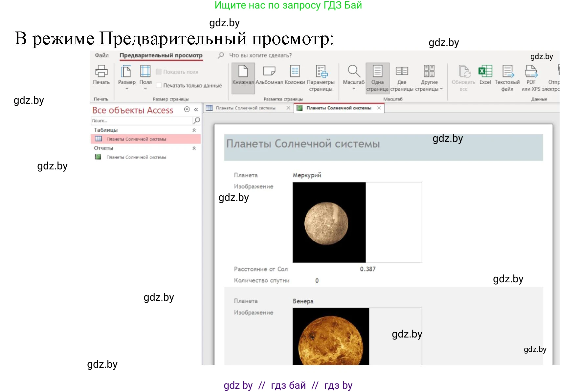This screenshot has width=577, height=392.
Task: Switch to Альбомная orientation
Action: coord(269,76)
